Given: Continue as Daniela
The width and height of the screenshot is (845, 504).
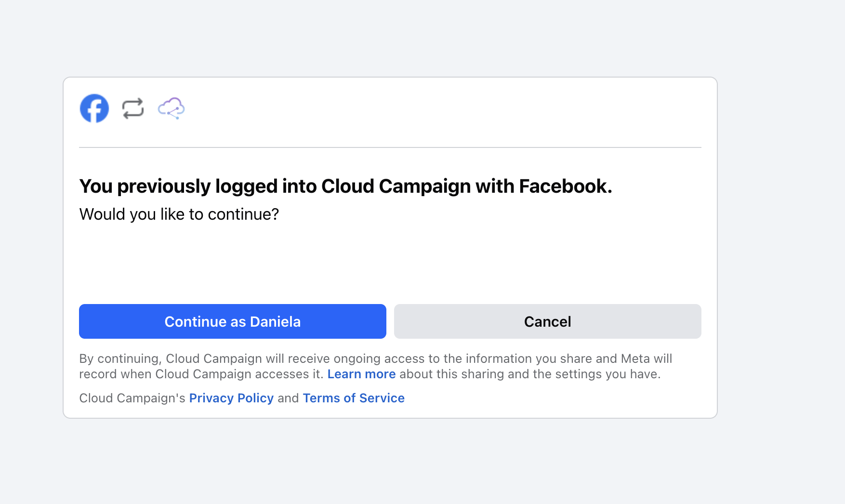Looking at the screenshot, I should coord(233,321).
